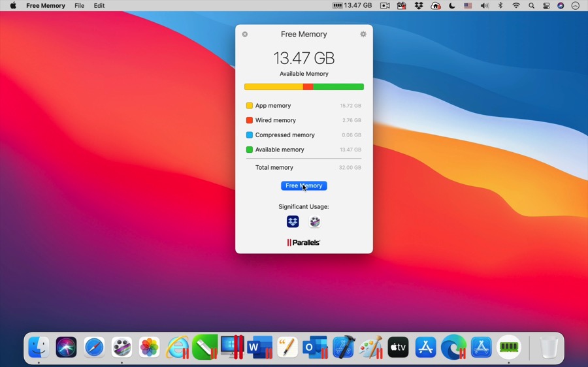
Task: Open Microsoft Word from the dock
Action: pos(259,347)
